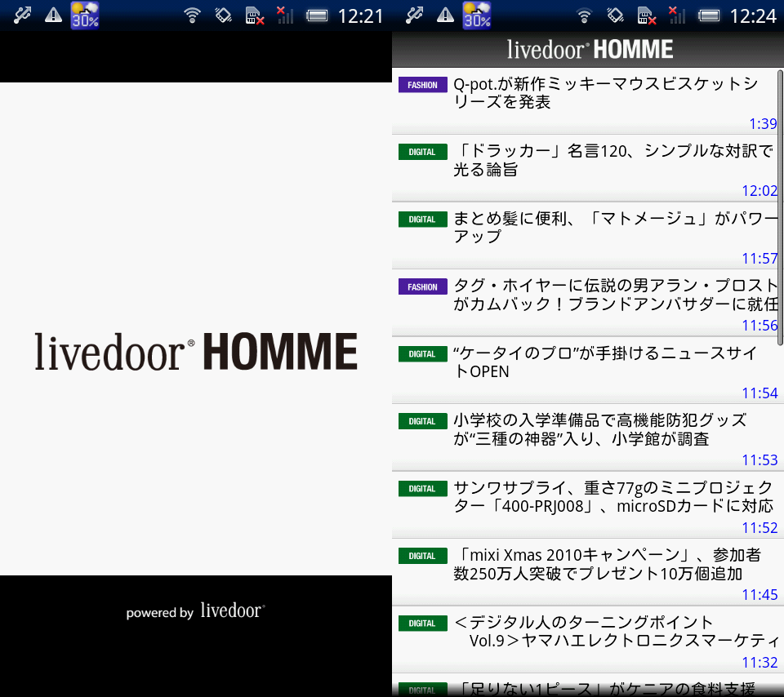
Task: Tap the no-signal icon in left status bar
Action: (285, 16)
